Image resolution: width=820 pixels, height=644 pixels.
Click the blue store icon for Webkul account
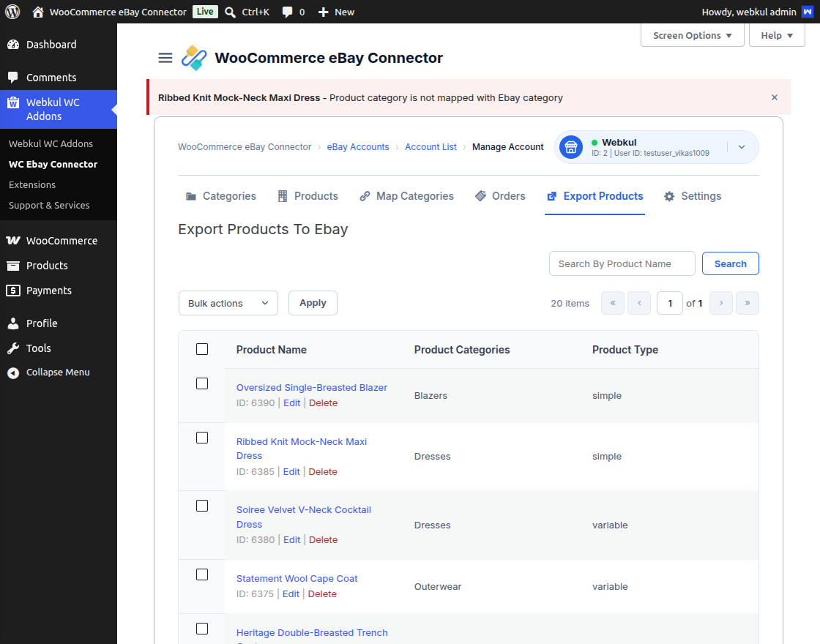[571, 147]
